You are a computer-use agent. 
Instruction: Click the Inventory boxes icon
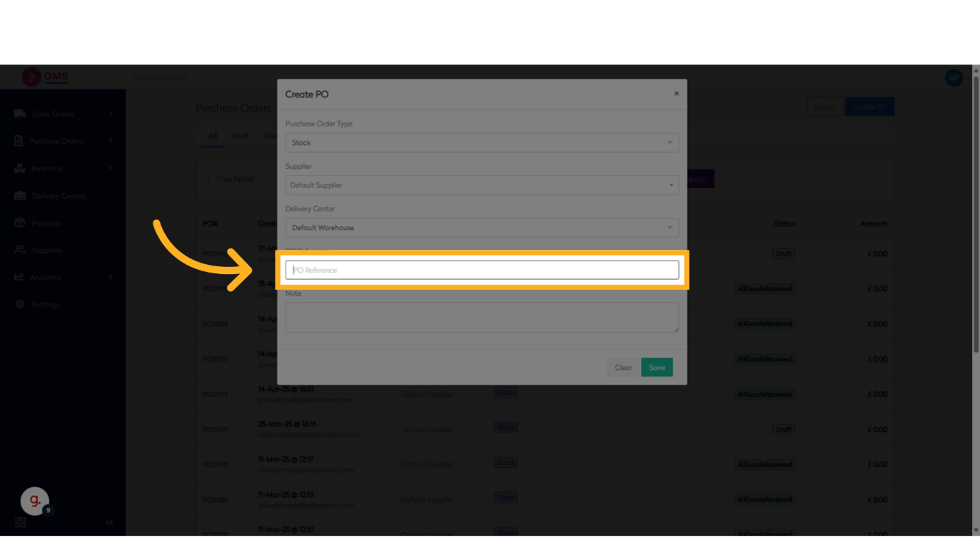point(19,168)
